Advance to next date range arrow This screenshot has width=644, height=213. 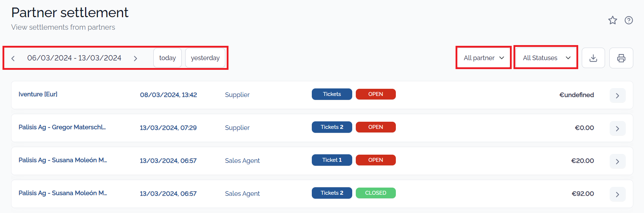click(136, 58)
